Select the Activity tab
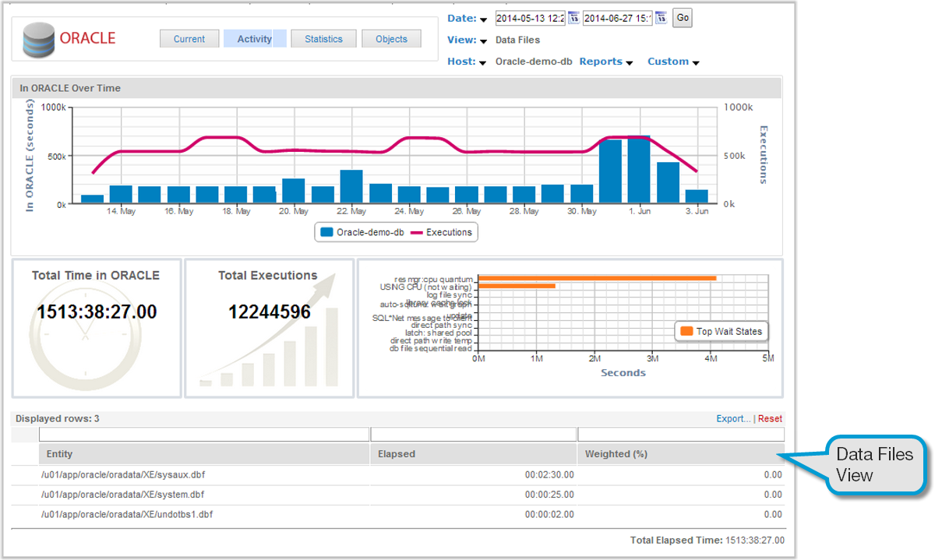Screen dimensions: 942x560 255,39
